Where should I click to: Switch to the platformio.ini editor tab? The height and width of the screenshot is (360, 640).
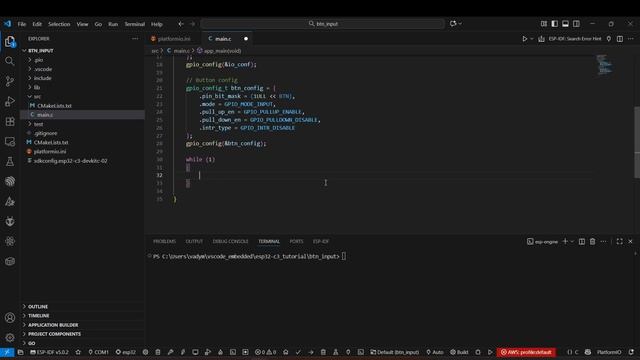[x=173, y=39]
